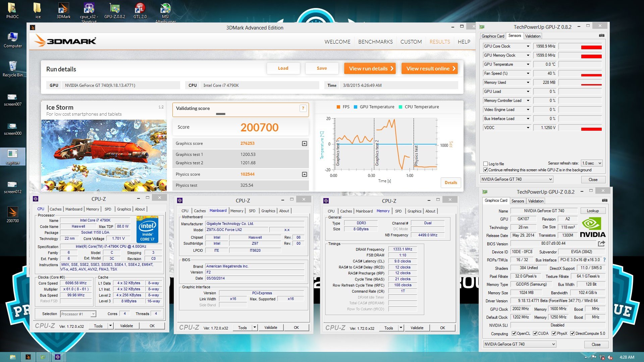Image resolution: width=644 pixels, height=362 pixels.
Task: Go to WELCOME in 3DMark
Action: [337, 42]
